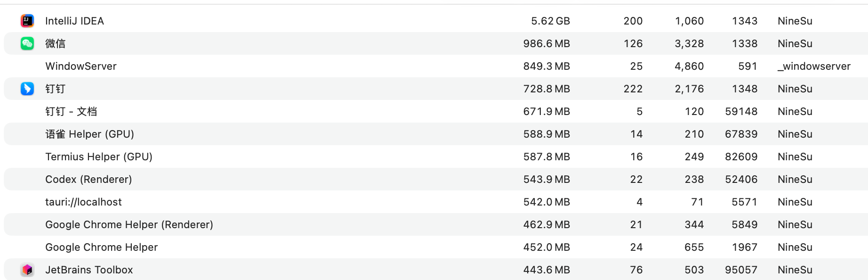The height and width of the screenshot is (280, 868).
Task: Click the _windowserver user entry
Action: point(814,66)
